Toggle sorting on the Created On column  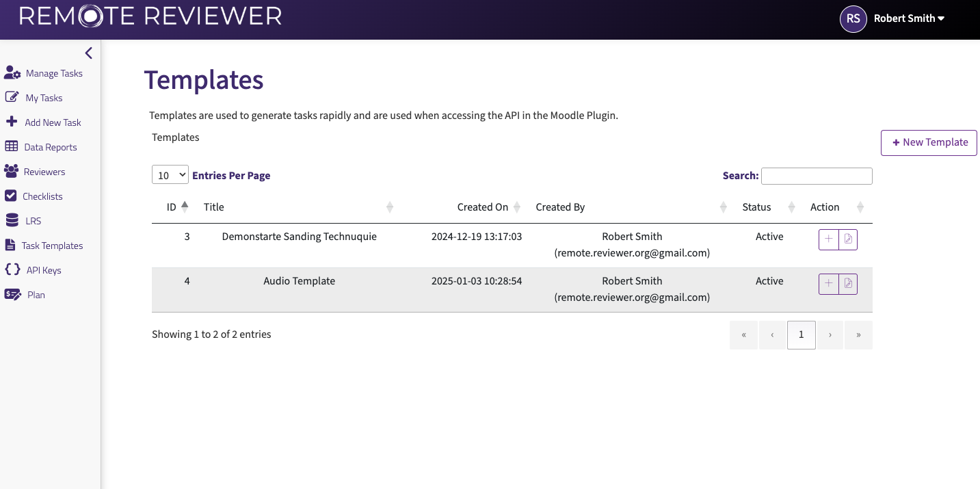click(x=517, y=206)
